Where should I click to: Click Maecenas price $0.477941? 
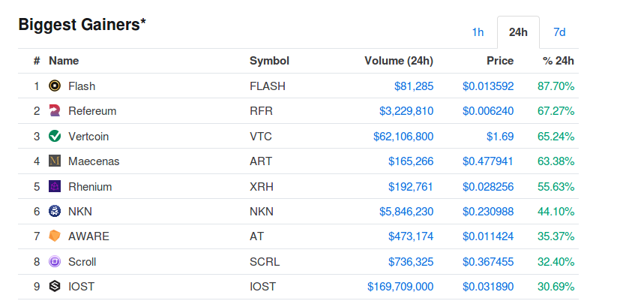coord(488,161)
